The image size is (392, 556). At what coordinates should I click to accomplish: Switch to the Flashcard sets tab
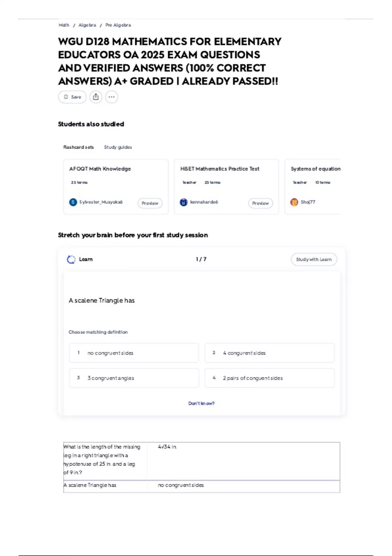[x=78, y=147]
